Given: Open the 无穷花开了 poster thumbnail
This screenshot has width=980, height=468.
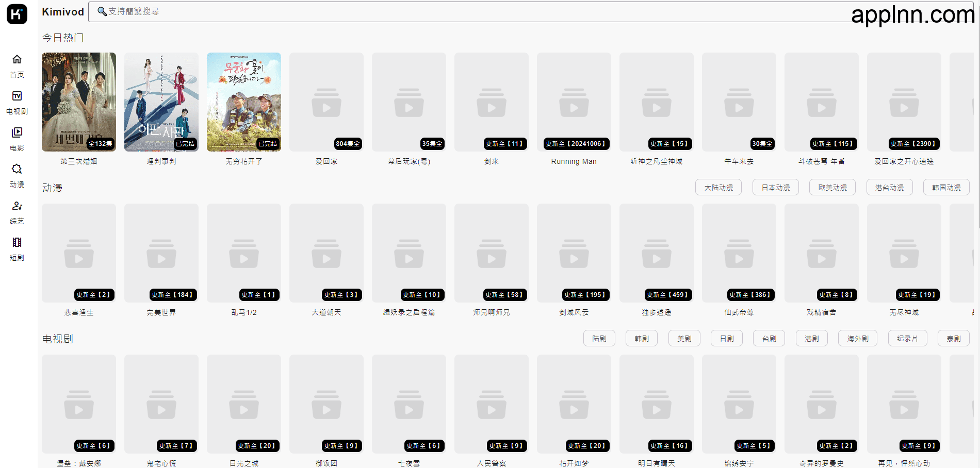Looking at the screenshot, I should coord(244,102).
